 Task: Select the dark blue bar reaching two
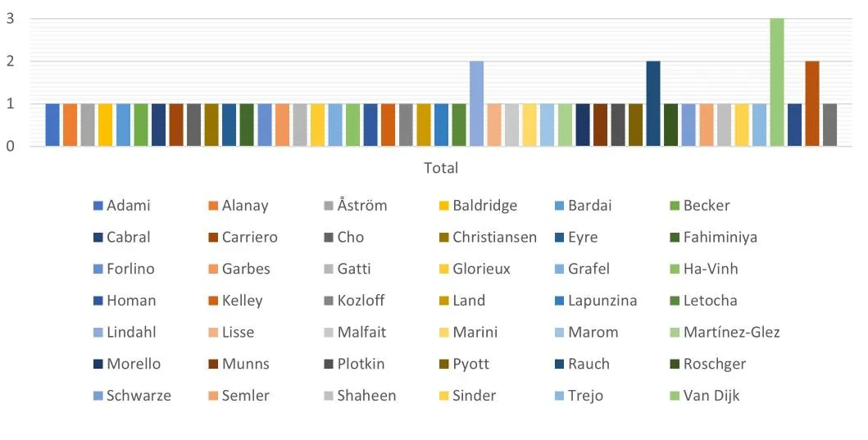coord(653,103)
